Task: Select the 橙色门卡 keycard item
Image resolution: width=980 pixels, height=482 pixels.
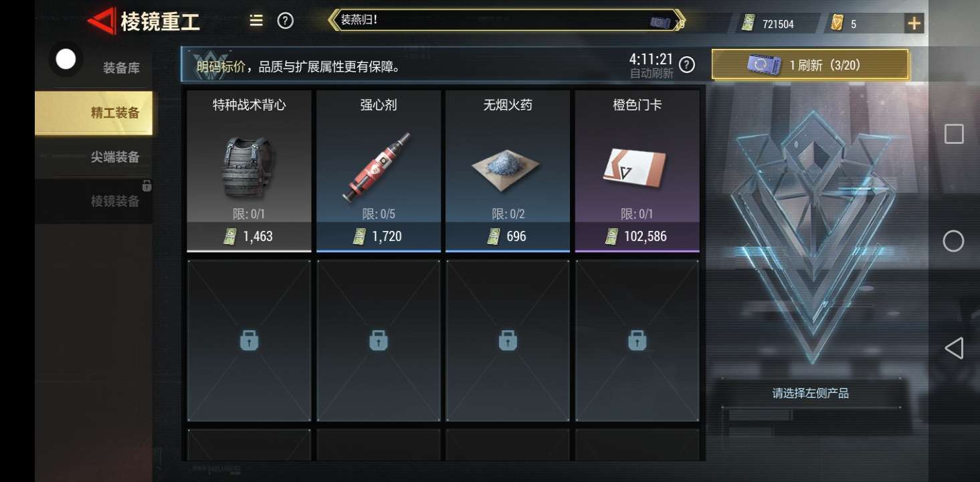Action: pyautogui.click(x=638, y=171)
